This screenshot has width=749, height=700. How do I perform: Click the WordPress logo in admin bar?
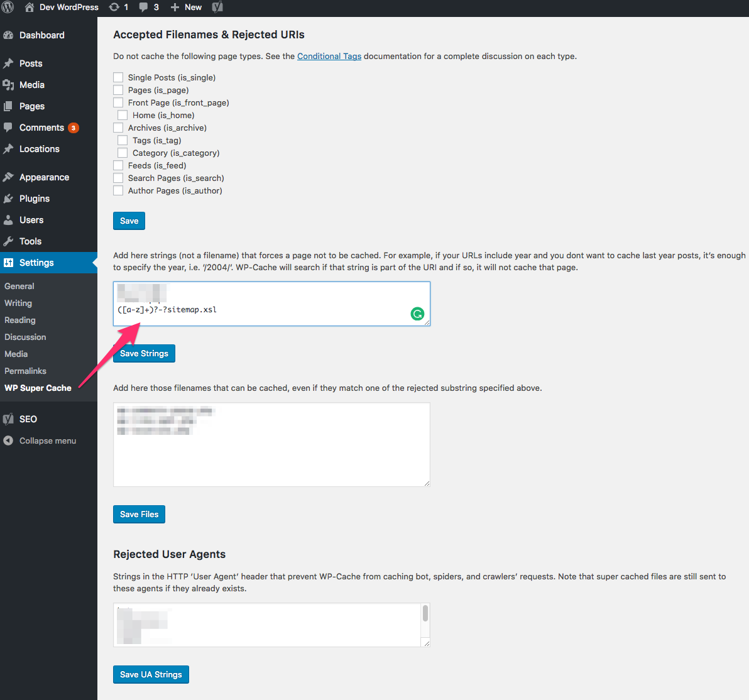coord(8,7)
